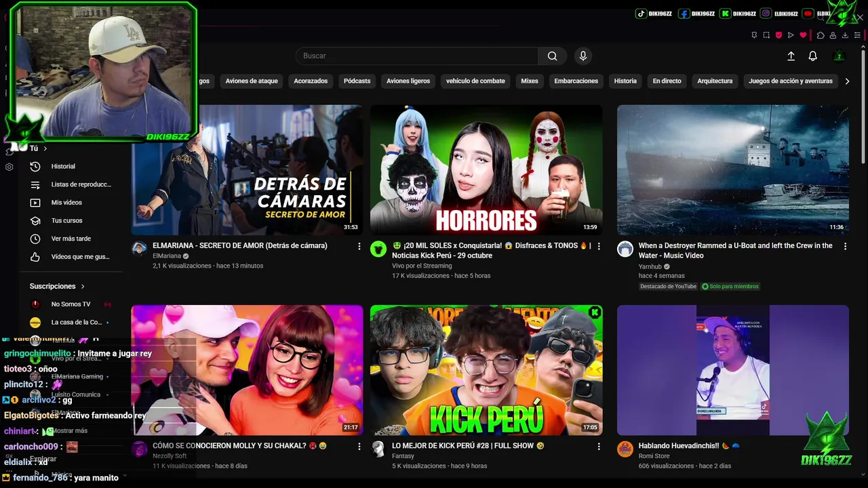Click the Historial clock-arrow icon

point(35,166)
